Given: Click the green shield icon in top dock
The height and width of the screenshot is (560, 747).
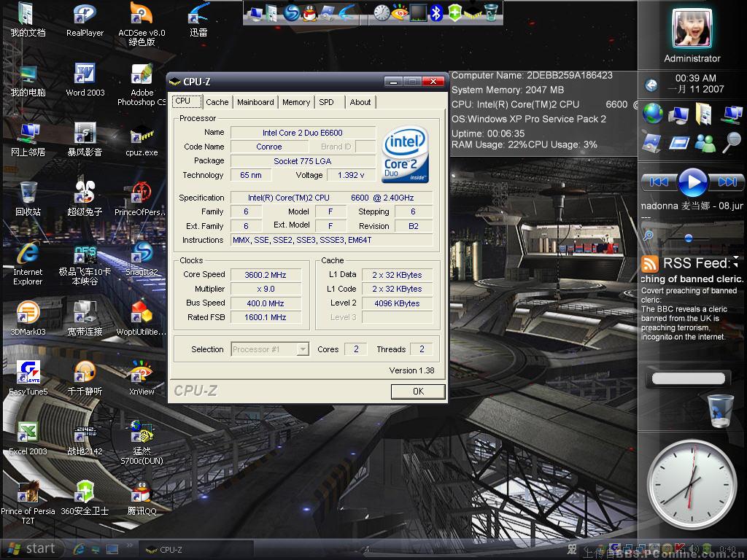Looking at the screenshot, I should point(455,13).
